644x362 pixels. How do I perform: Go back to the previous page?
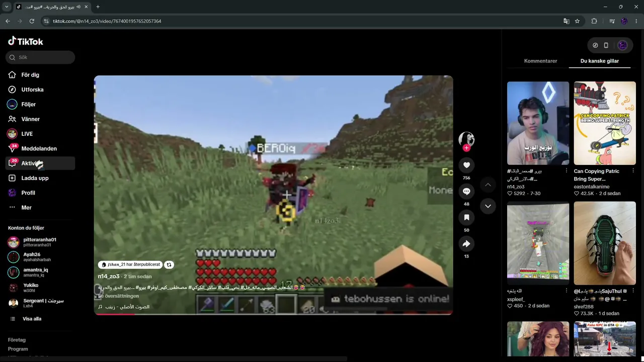pos(8,21)
